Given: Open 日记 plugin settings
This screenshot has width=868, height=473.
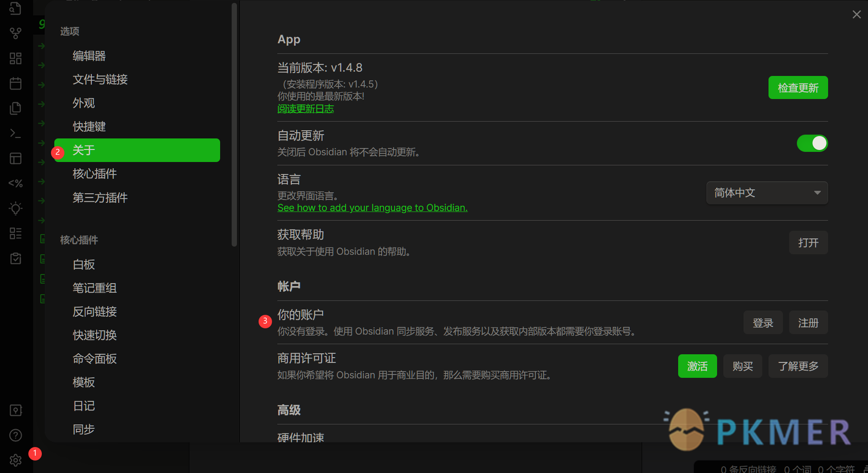Looking at the screenshot, I should [137, 406].
